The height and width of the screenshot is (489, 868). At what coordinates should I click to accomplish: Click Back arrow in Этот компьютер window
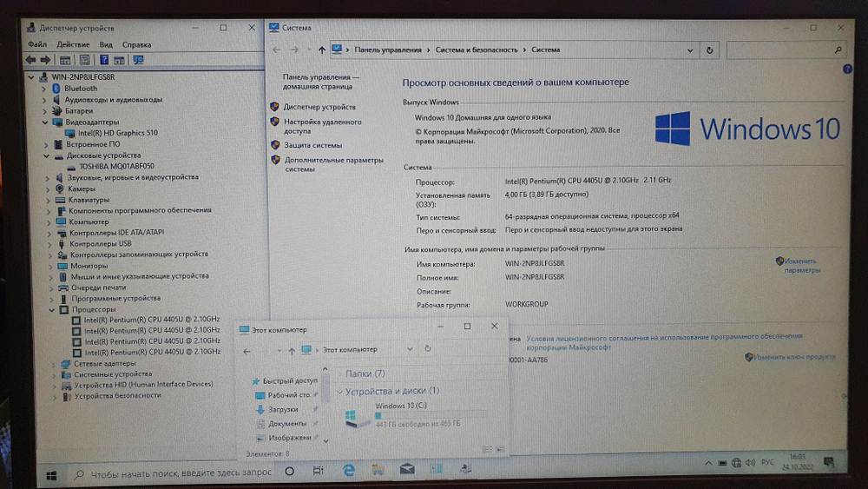[x=247, y=351]
